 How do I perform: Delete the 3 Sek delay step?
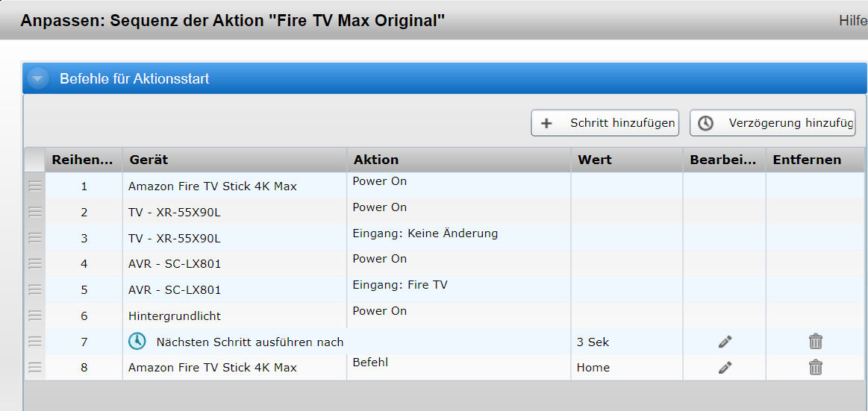click(815, 342)
